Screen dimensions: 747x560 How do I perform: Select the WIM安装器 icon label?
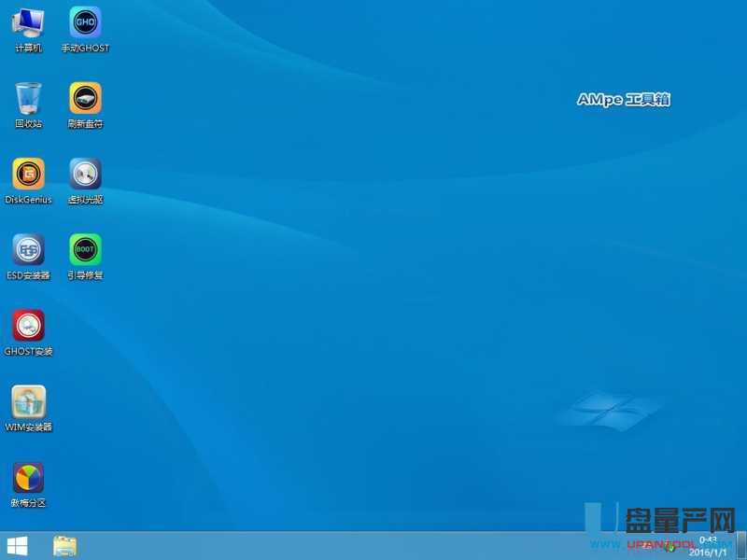[27, 427]
